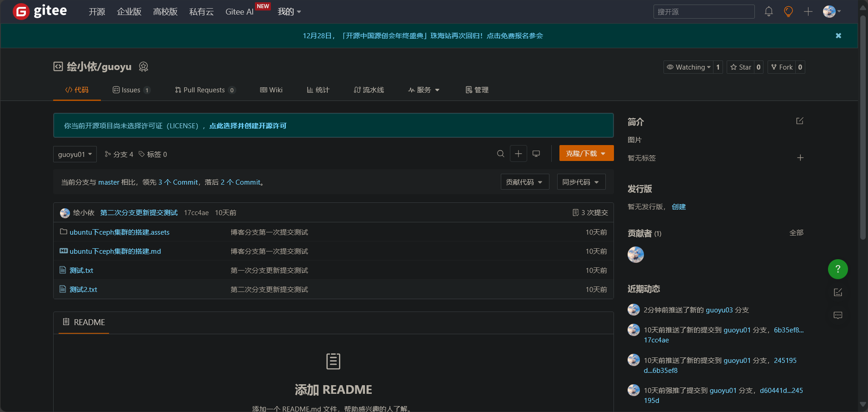The image size is (868, 412).
Task: Open the 流水线 tab
Action: (x=369, y=90)
